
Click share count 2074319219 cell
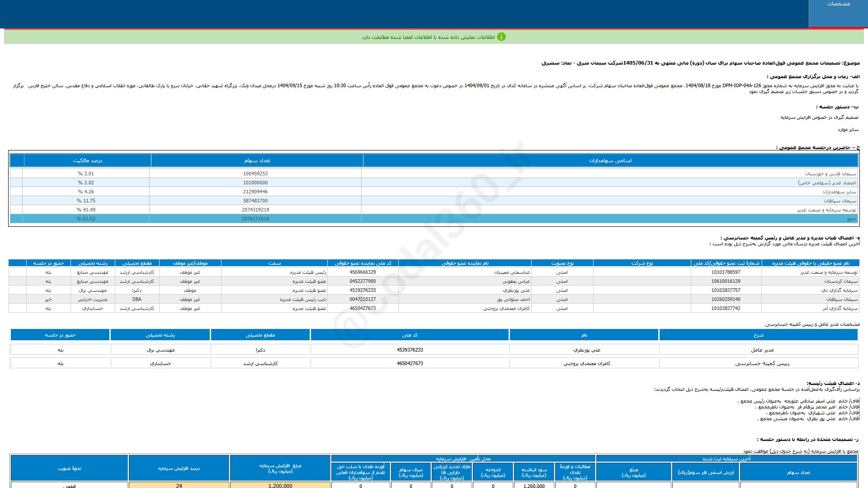(x=255, y=210)
